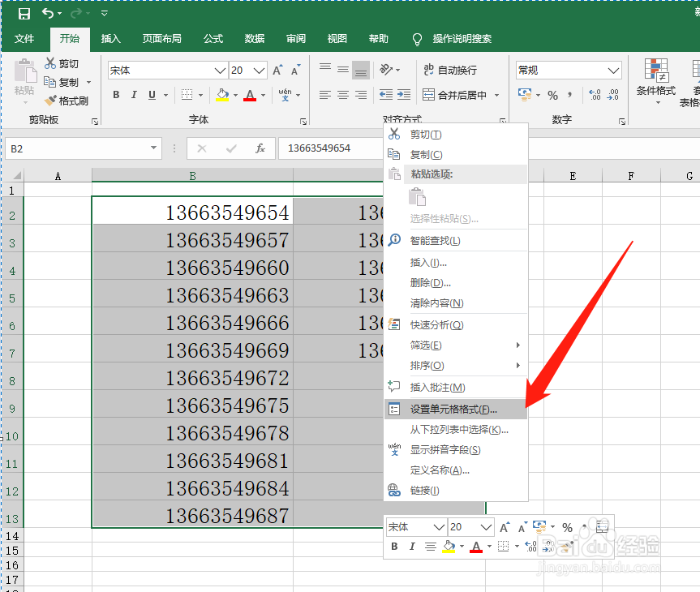This screenshot has width=700, height=592.
Task: Click the percent style icon in number group
Action: click(x=552, y=95)
